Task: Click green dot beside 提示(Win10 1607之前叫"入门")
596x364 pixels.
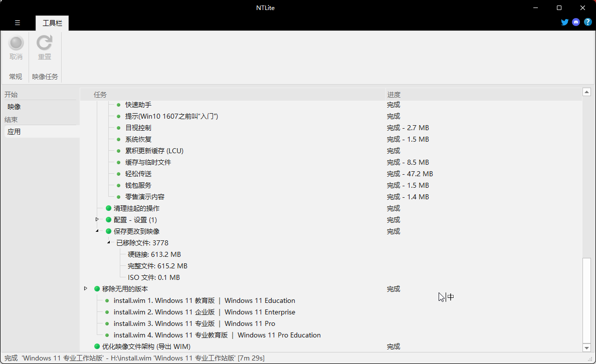Action: point(119,116)
